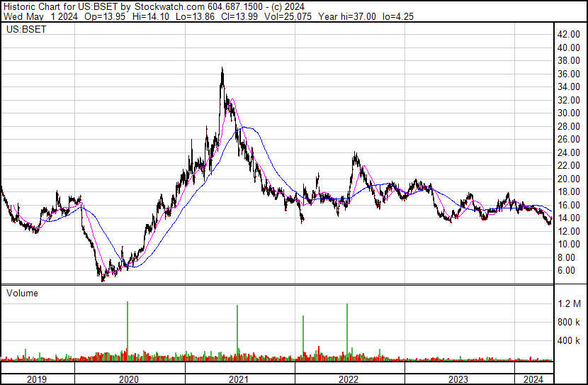
Task: Select the 2020 year label
Action: pos(129,379)
